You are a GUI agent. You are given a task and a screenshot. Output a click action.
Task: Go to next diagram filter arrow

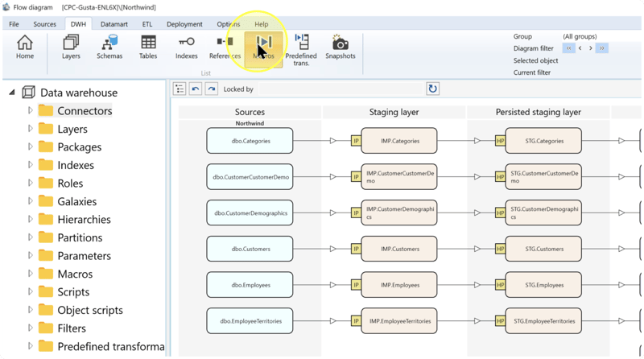[591, 48]
